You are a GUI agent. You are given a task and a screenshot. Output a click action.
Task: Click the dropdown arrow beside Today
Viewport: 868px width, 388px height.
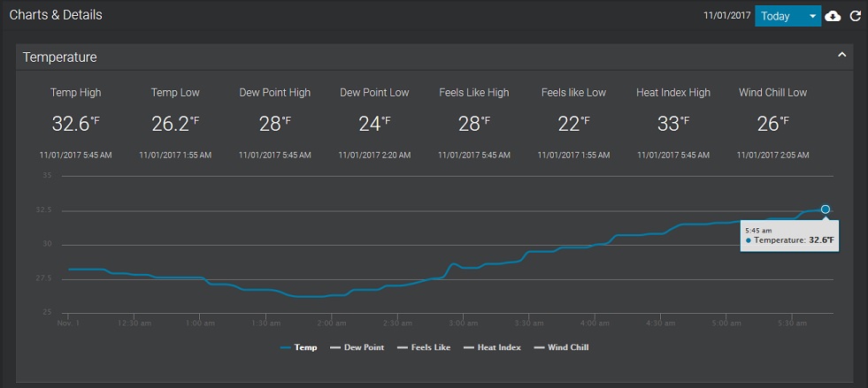[x=812, y=16]
